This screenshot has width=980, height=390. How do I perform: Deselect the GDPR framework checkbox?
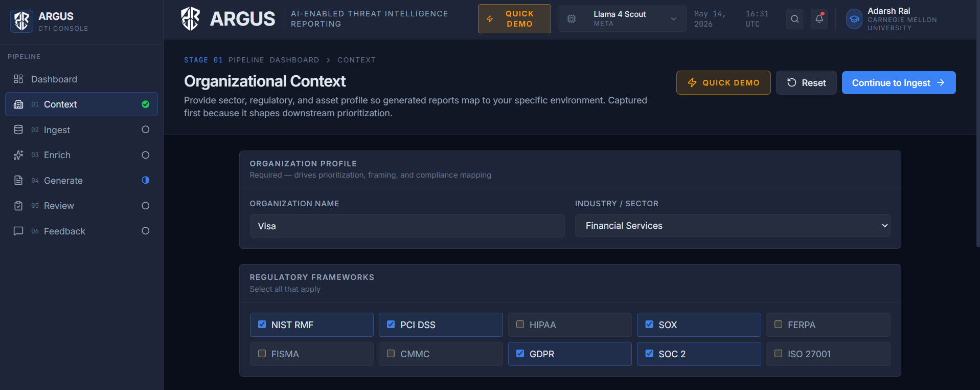[520, 354]
